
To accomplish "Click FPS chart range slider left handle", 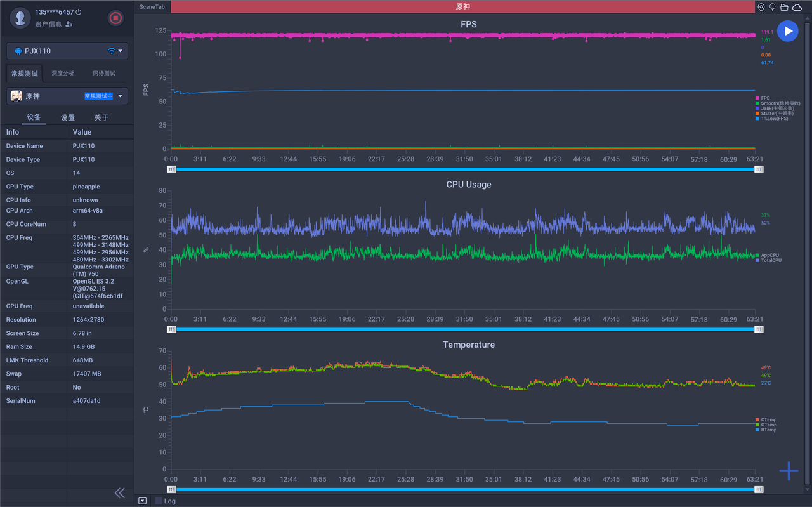I will coord(171,169).
